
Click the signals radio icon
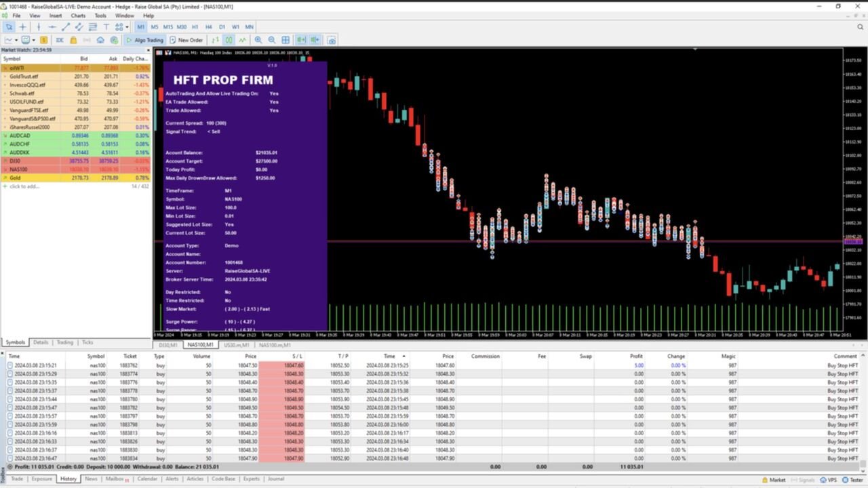(87, 40)
